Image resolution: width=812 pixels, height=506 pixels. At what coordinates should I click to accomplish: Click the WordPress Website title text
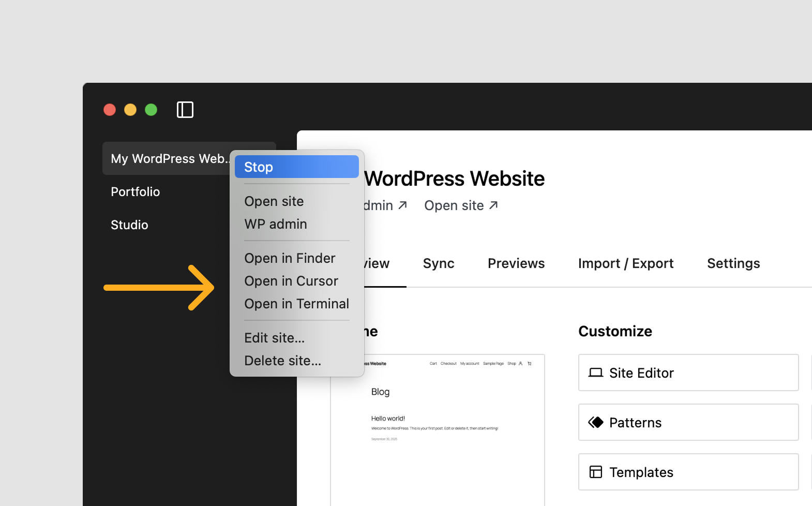455,178
